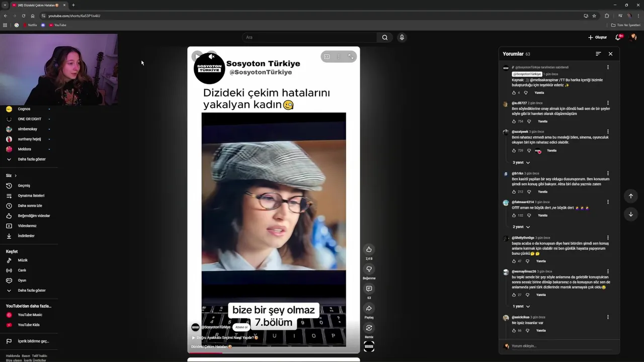Click the Oluştur create button
Screen dimensions: 644x362
(x=597, y=37)
